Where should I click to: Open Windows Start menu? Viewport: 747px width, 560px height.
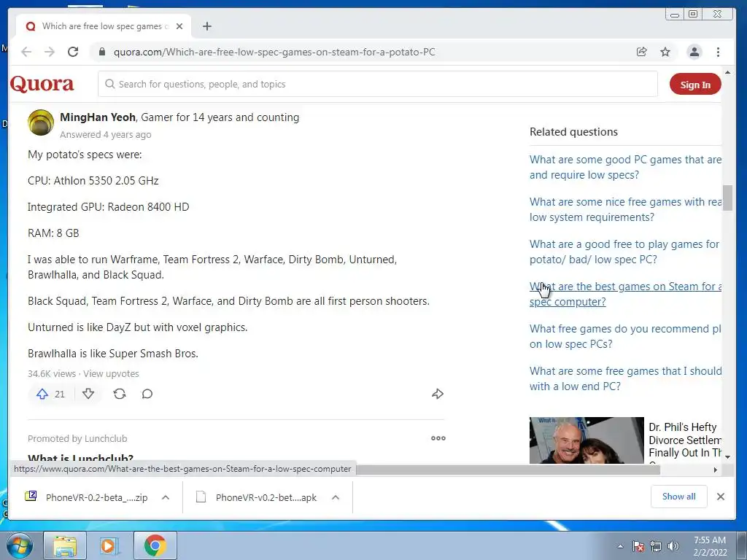click(19, 545)
